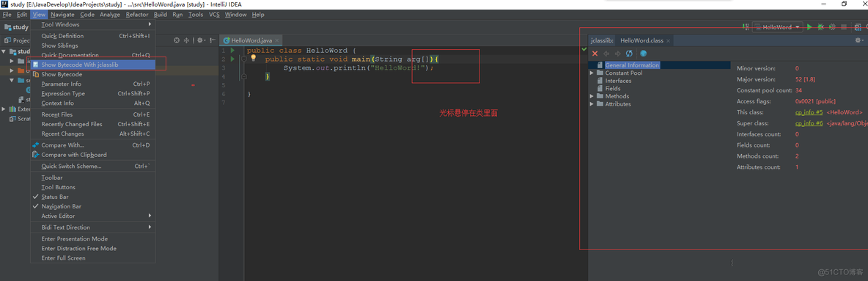Start debugging with the bug icon
Screen dimensions: 868x281
coord(821,26)
